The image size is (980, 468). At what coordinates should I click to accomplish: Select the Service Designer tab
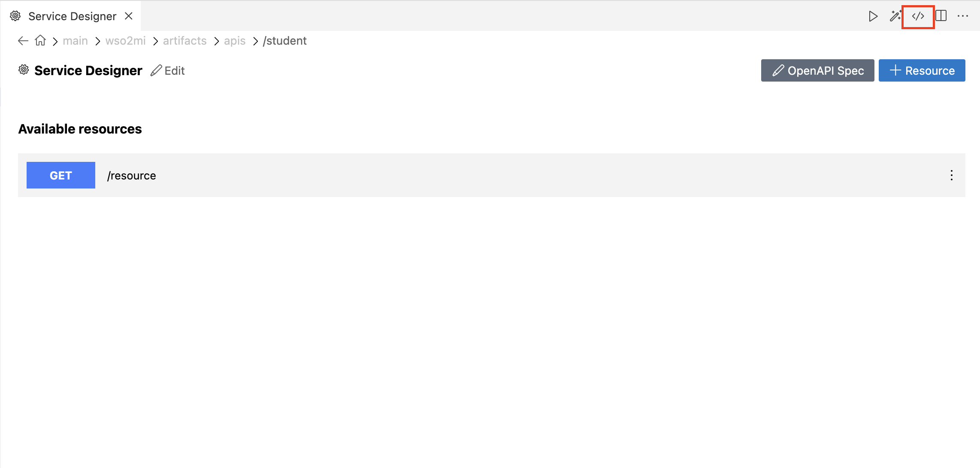coord(72,16)
